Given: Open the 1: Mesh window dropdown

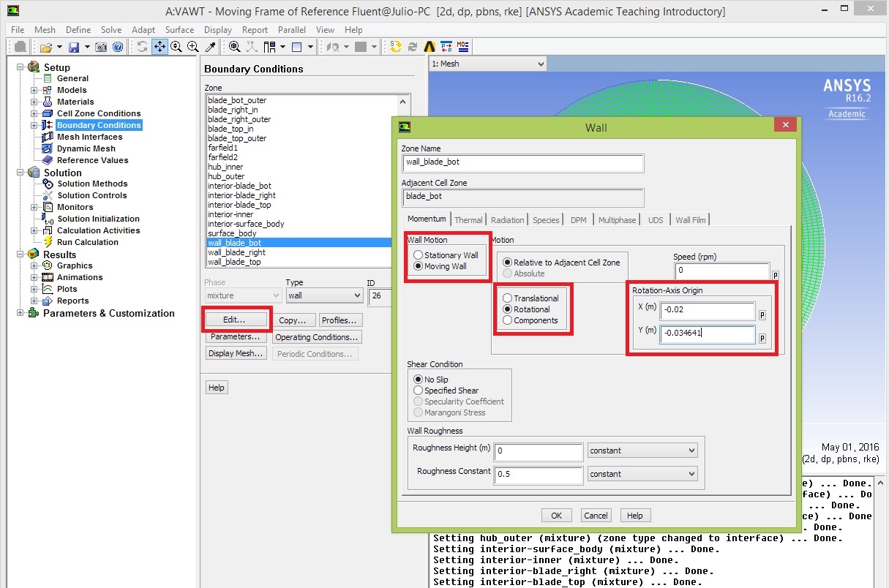Looking at the screenshot, I should [488, 64].
